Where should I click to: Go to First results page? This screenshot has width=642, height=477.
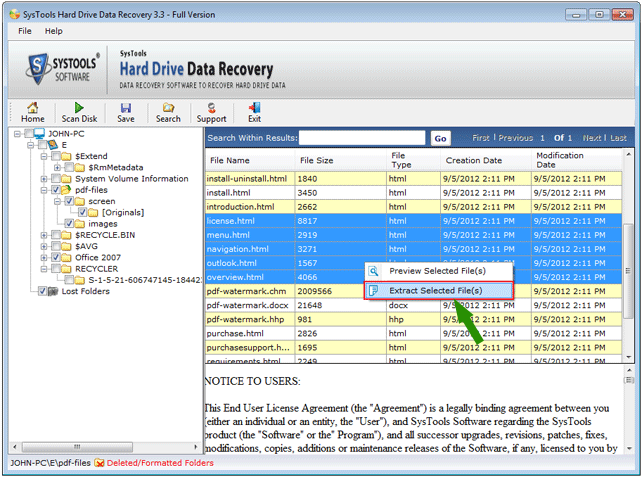[x=481, y=138]
